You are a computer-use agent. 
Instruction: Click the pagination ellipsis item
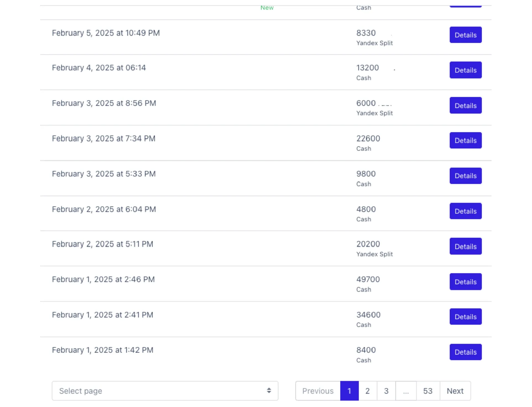pyautogui.click(x=406, y=391)
